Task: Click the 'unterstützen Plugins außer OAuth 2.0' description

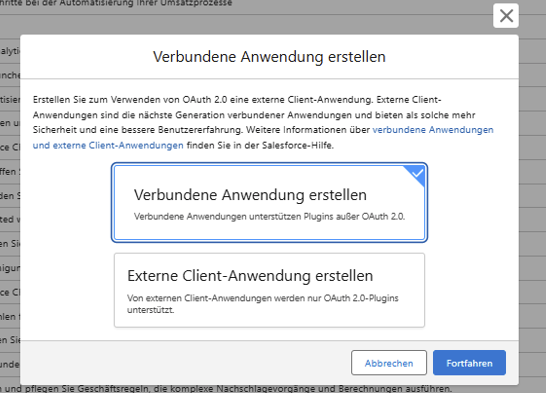Action: 269,217
